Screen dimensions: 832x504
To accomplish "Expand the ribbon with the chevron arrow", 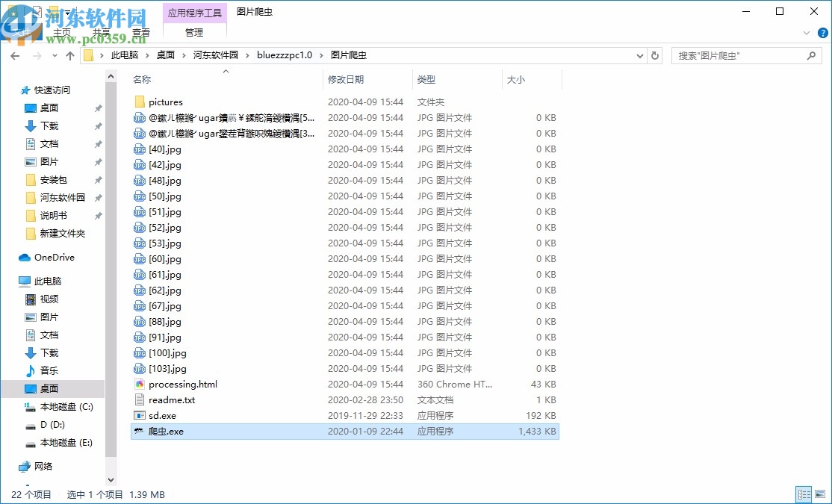I will pyautogui.click(x=806, y=33).
